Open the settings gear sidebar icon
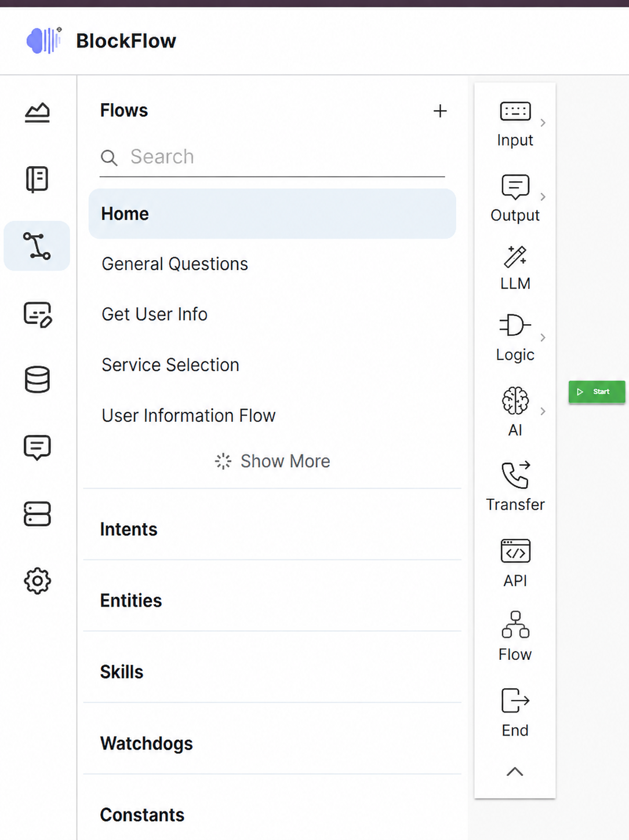Viewport: 629px width, 840px height. click(37, 580)
